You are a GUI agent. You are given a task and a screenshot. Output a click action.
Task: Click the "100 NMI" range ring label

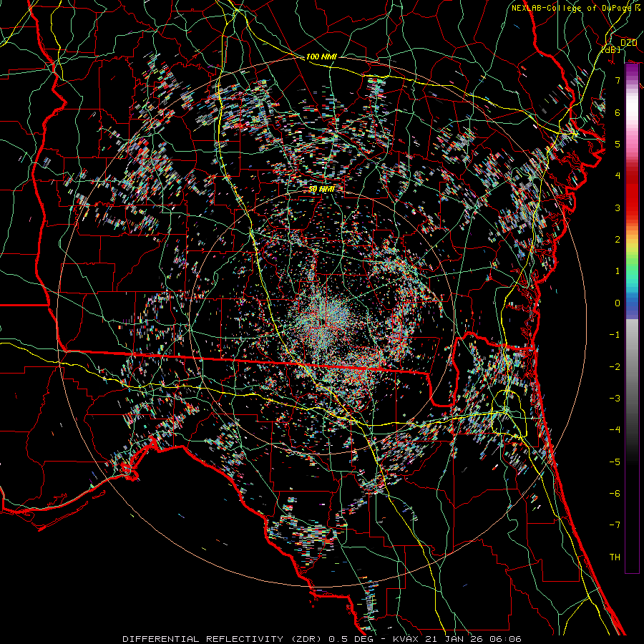(x=321, y=57)
